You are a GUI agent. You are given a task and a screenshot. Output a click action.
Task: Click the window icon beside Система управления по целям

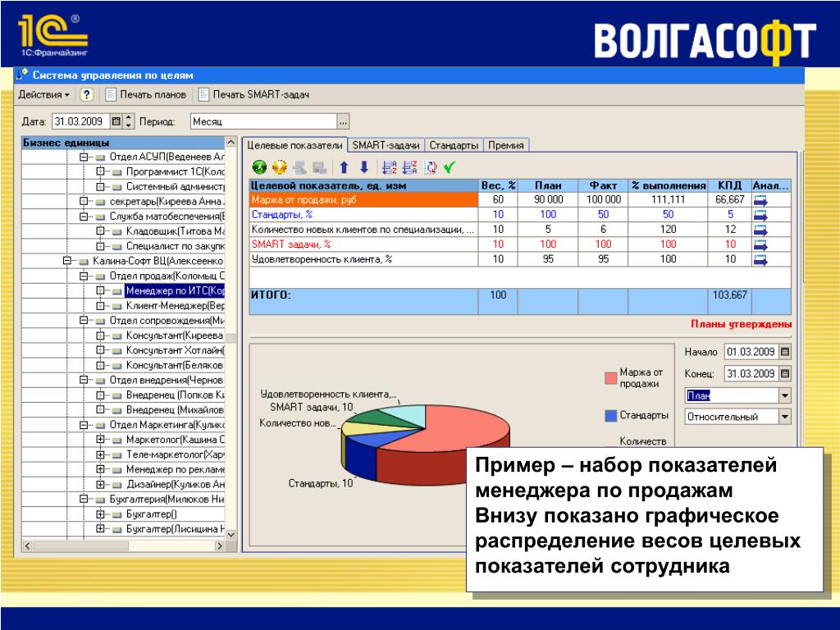[22, 75]
